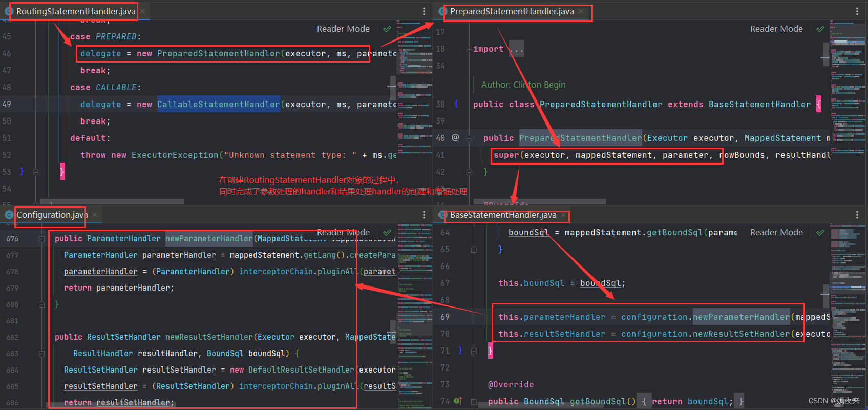This screenshot has height=410, width=868.
Task: Close the Configuration.java tab
Action: [x=95, y=215]
